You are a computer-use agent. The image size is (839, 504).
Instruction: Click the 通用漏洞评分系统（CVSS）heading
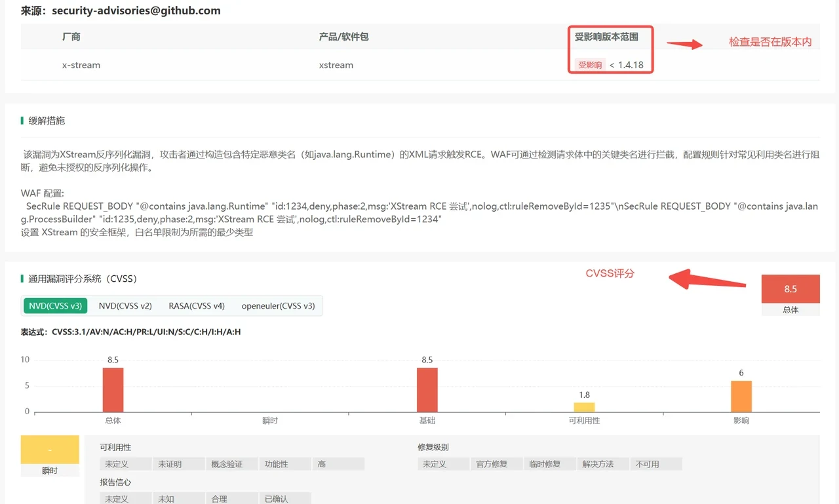point(84,279)
